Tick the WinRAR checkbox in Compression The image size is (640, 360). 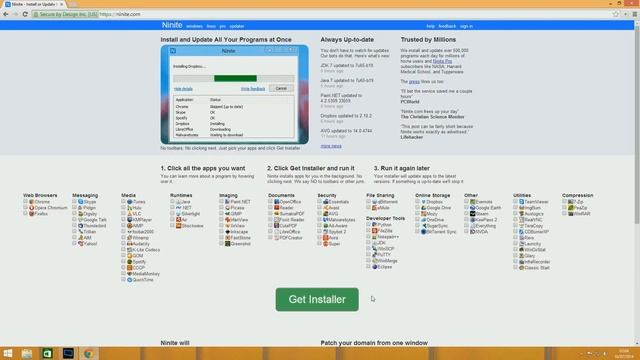coord(564,213)
